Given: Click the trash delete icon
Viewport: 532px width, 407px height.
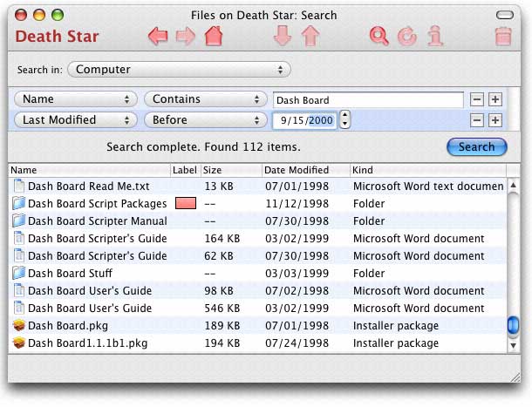Looking at the screenshot, I should coord(503,36).
